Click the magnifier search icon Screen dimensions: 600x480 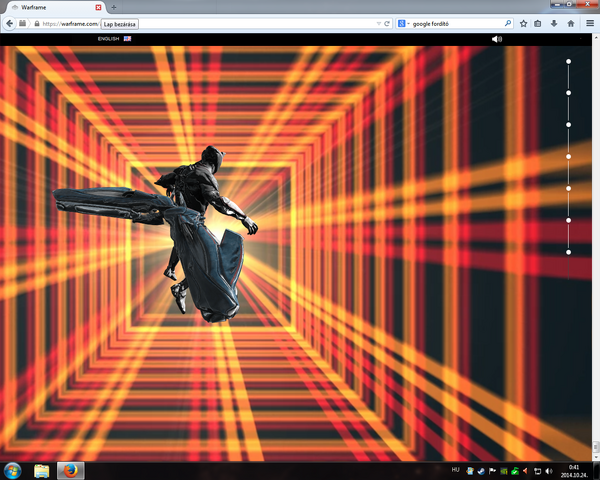point(508,23)
